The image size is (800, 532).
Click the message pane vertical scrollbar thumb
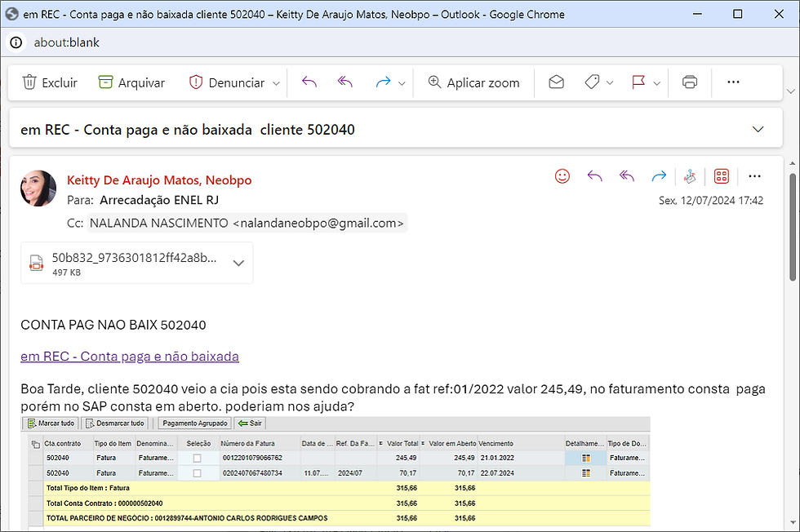pos(793,227)
